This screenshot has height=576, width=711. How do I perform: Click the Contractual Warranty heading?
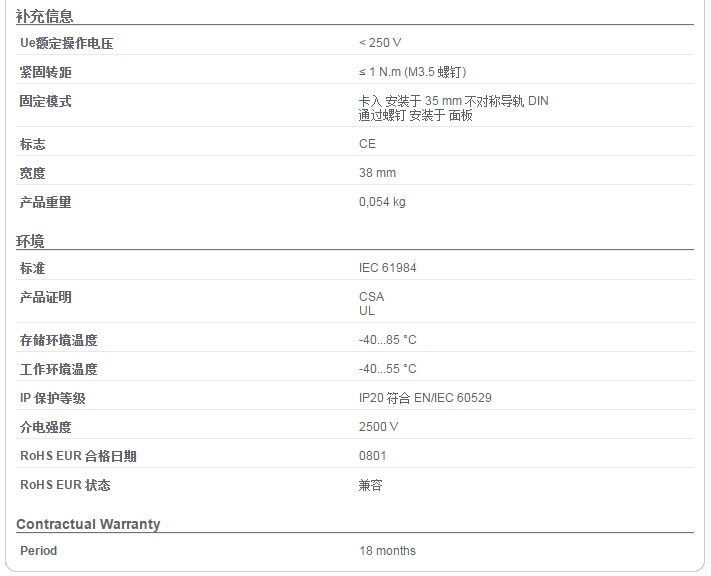(88, 524)
